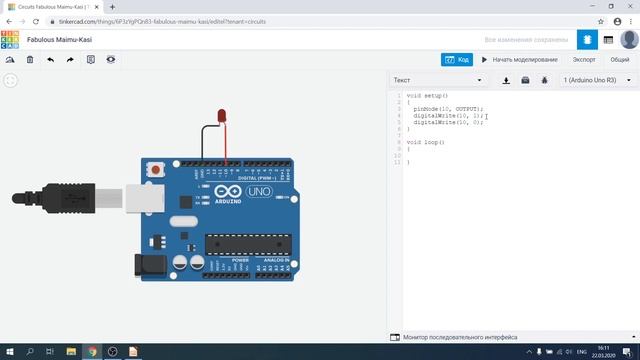This screenshot has height=360, width=640.
Task: Switch the ENG input language
Action: click(581, 351)
